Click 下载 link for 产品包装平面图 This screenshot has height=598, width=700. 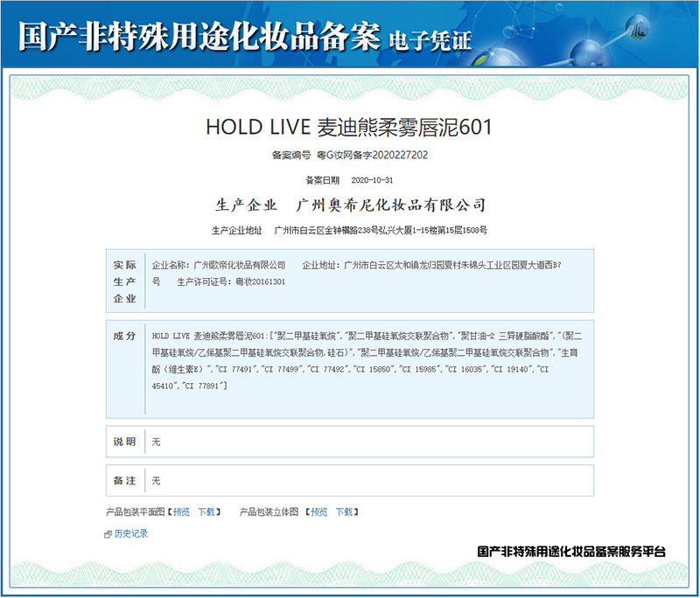206,512
